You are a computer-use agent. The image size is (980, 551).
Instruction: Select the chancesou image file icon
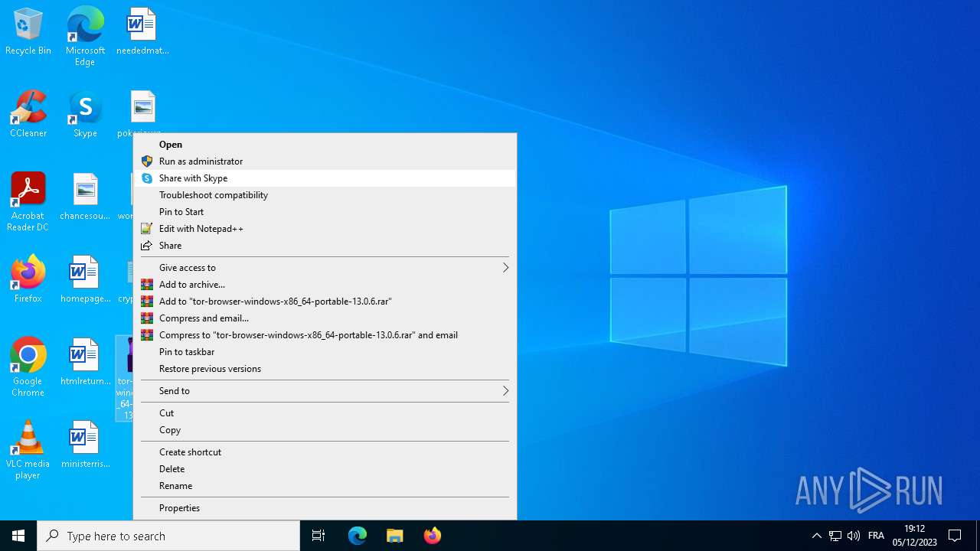[85, 197]
